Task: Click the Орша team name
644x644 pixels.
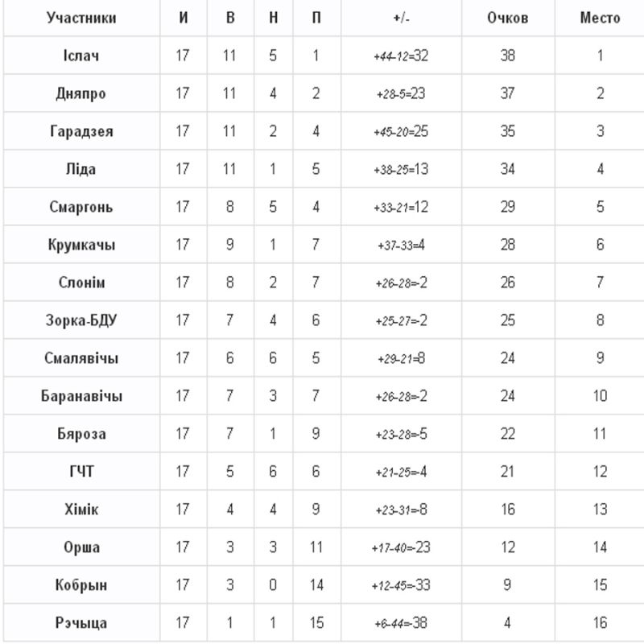Action: [81, 547]
